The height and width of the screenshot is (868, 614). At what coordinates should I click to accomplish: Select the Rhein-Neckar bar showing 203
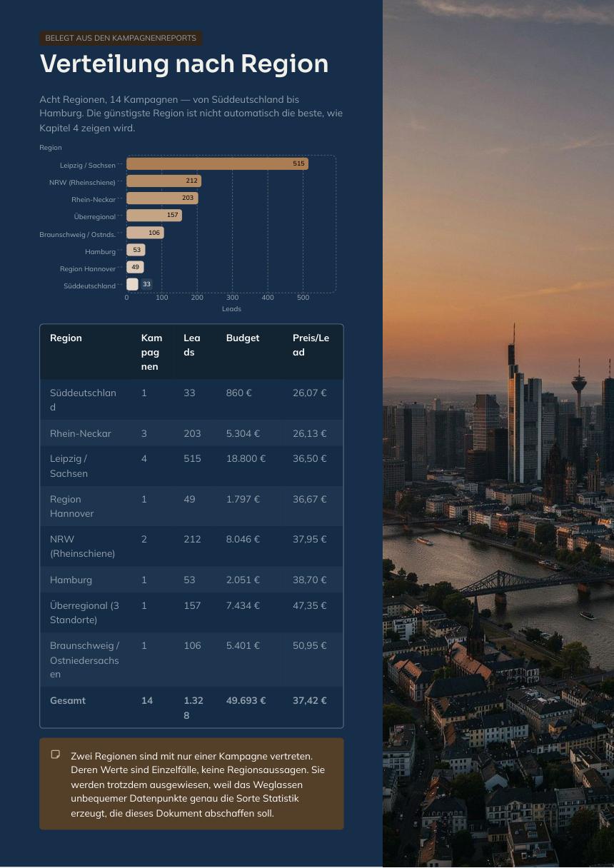pos(162,198)
